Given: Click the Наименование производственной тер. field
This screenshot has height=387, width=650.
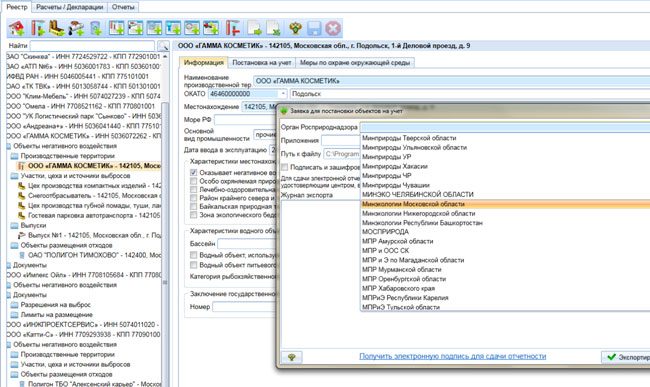Looking at the screenshot, I should [452, 81].
